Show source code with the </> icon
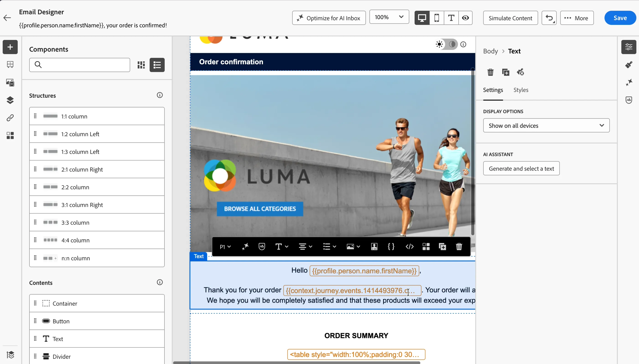The height and width of the screenshot is (364, 639). click(410, 247)
